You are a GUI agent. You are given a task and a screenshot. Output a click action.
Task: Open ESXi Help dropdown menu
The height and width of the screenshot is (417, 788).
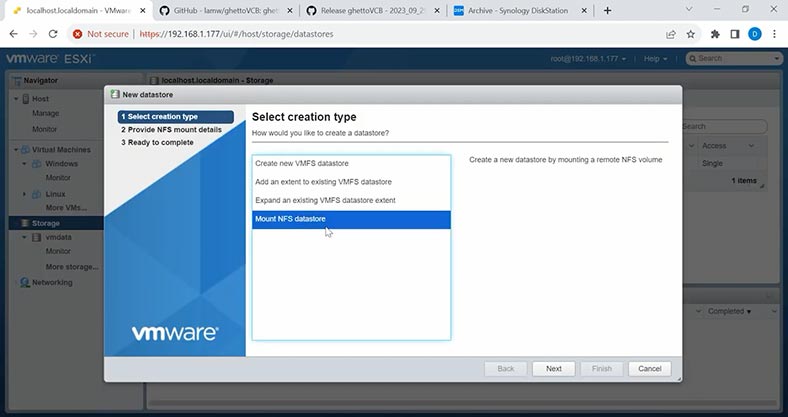655,59
